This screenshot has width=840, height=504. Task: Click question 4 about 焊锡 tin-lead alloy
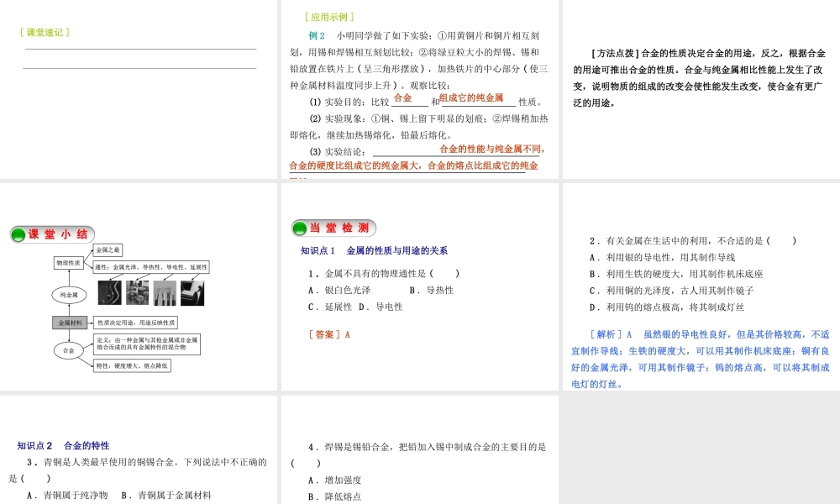coord(418,454)
